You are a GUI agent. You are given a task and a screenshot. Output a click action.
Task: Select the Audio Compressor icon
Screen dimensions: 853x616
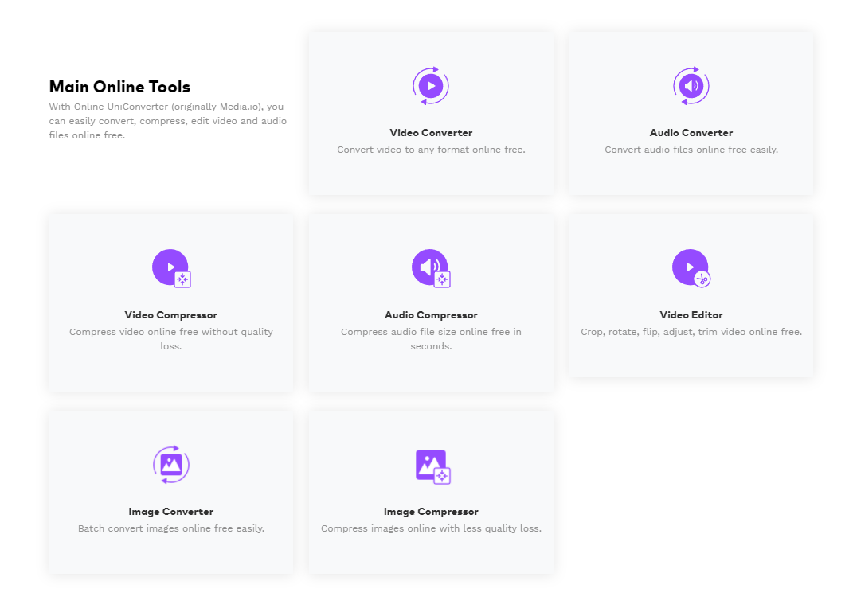431,268
